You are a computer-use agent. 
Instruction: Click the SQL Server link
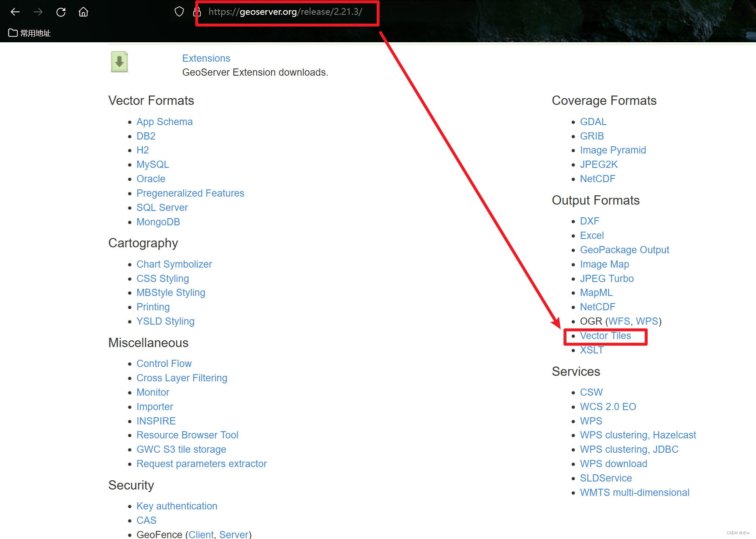pos(162,208)
